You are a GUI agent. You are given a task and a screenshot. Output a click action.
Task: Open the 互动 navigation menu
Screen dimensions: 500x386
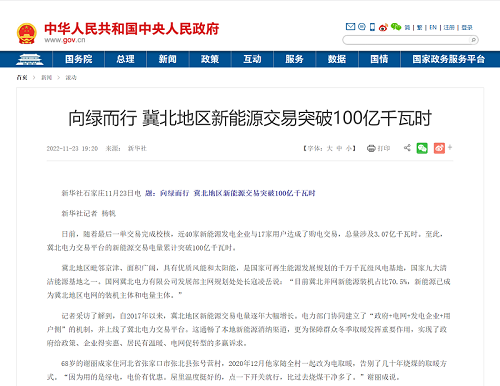[x=252, y=59]
